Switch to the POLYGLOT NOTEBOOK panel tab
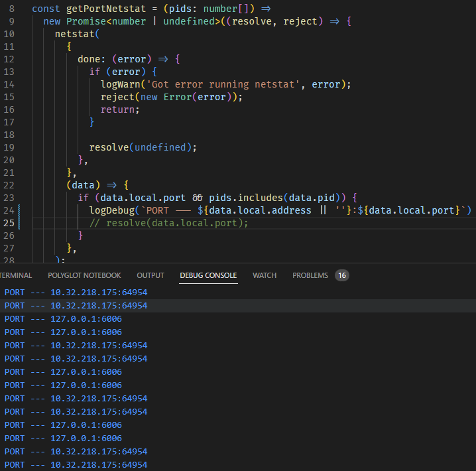Viewport: 476px width, 471px height. coord(84,275)
